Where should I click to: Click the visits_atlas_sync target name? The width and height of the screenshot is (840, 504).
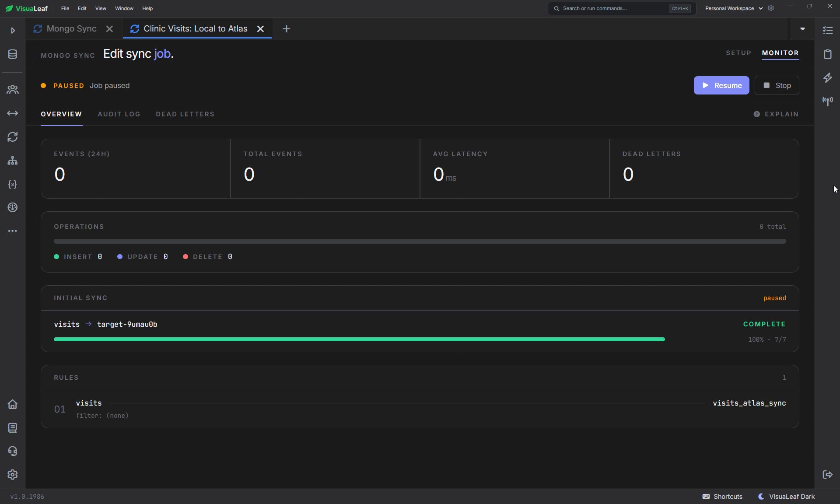[x=749, y=403]
